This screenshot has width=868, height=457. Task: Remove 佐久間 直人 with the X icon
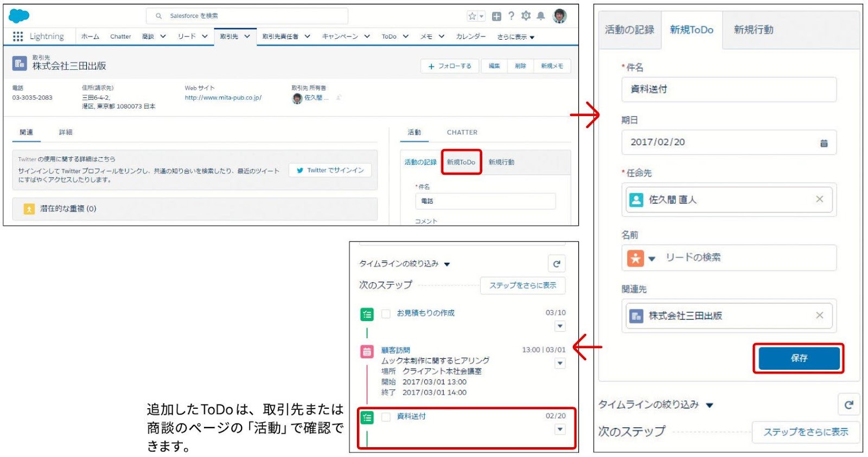pos(820,199)
